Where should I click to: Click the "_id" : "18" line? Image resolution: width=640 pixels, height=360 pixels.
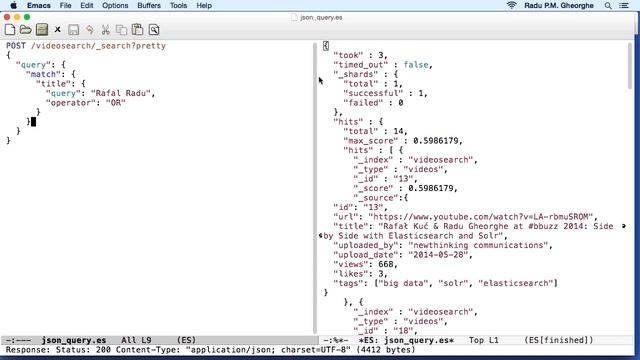[x=385, y=331]
